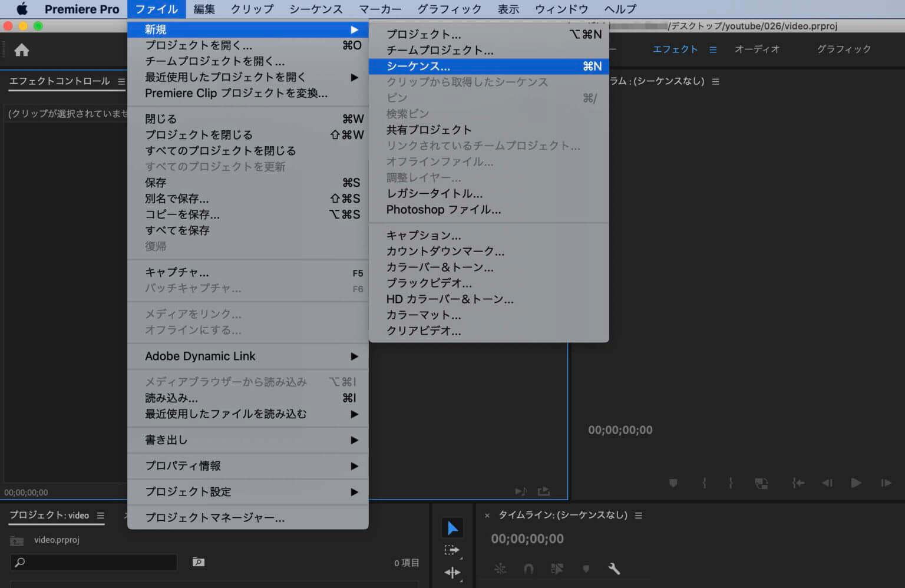
Task: Click the find-in-bin folder search icon
Action: click(199, 562)
